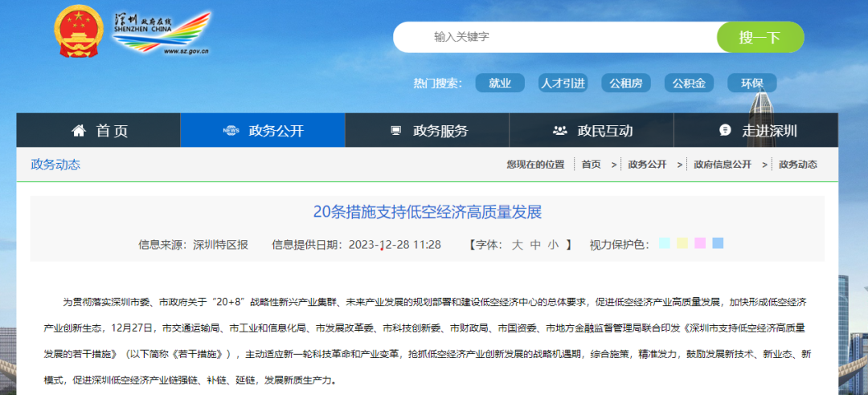This screenshot has height=395, width=868.
Task: Click the source text 深圳特区报
Action: click(220, 245)
